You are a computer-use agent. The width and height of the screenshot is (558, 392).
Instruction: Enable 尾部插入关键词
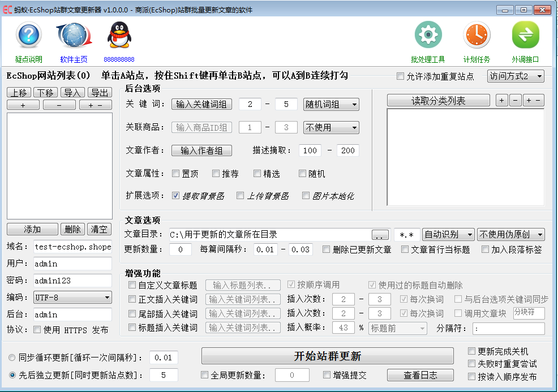(132, 314)
